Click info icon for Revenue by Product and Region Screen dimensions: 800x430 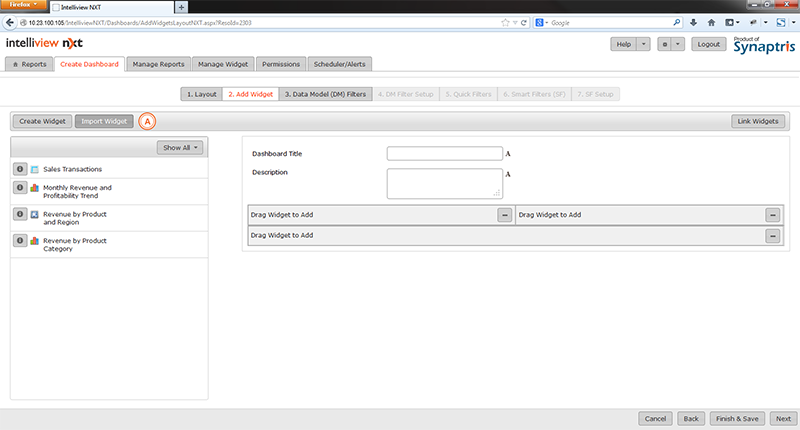pyautogui.click(x=20, y=214)
